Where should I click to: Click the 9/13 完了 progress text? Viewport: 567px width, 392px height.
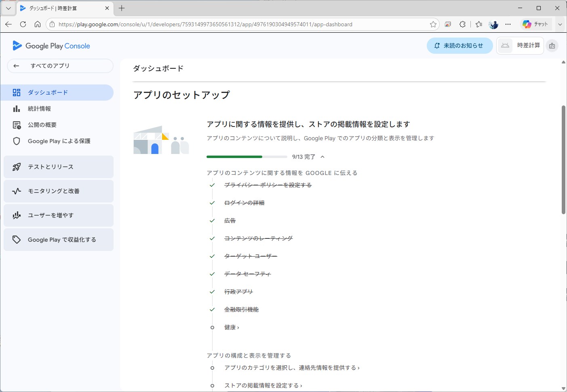point(304,157)
